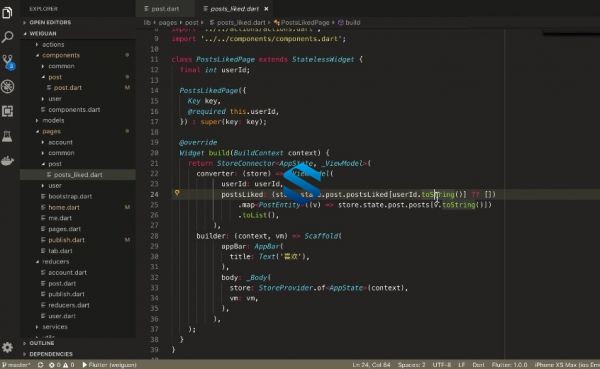The image size is (600, 369).
Task: Click the sync changes icon in status bar
Action: (x=40, y=365)
